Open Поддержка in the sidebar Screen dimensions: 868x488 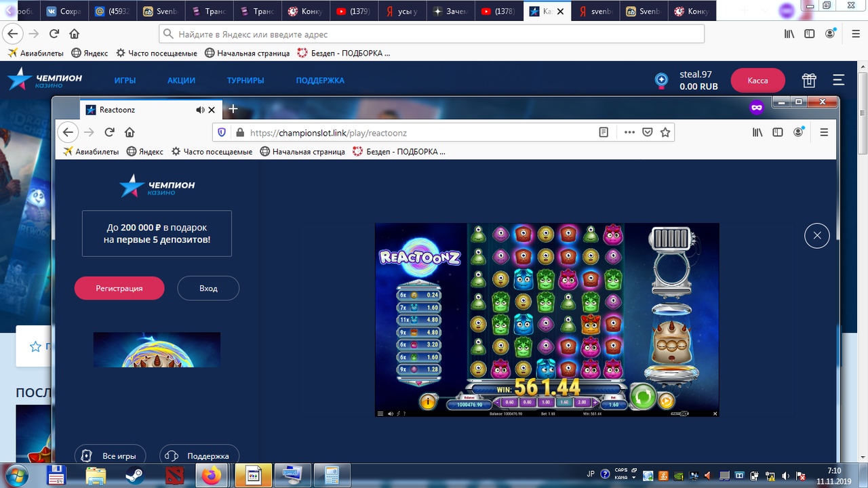(x=199, y=455)
